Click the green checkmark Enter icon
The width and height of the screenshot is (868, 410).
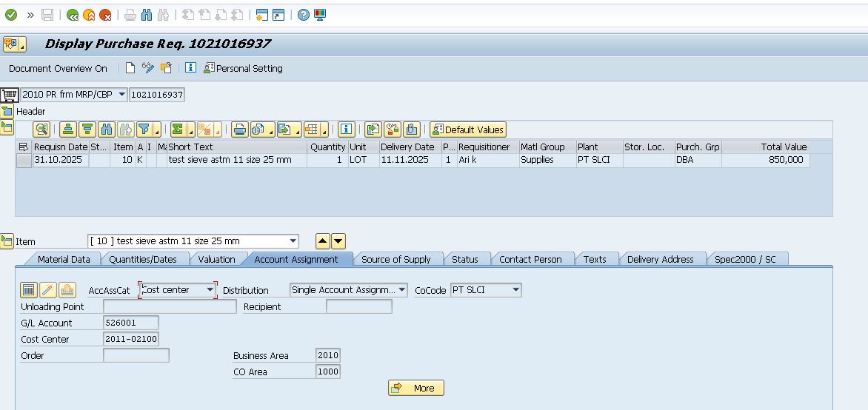pos(11,15)
